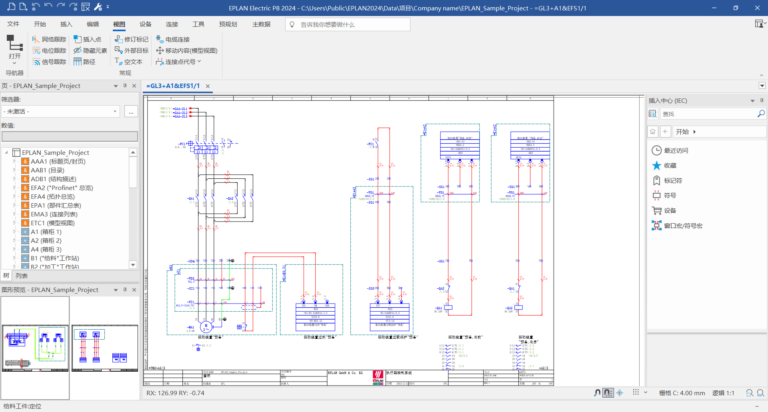Select ADB1 (结构描述) in page tree

(x=53, y=179)
